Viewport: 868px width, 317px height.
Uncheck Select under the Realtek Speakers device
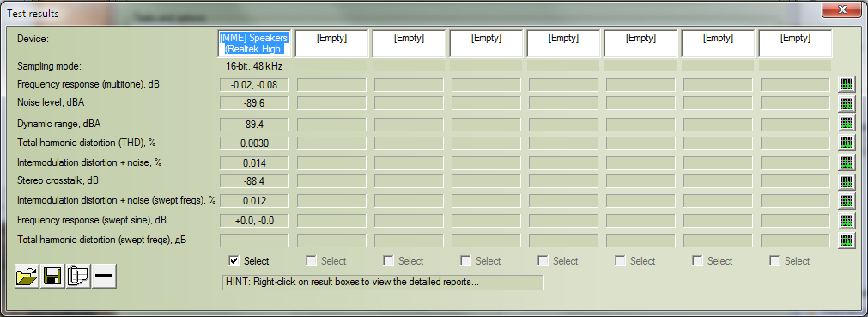(234, 261)
